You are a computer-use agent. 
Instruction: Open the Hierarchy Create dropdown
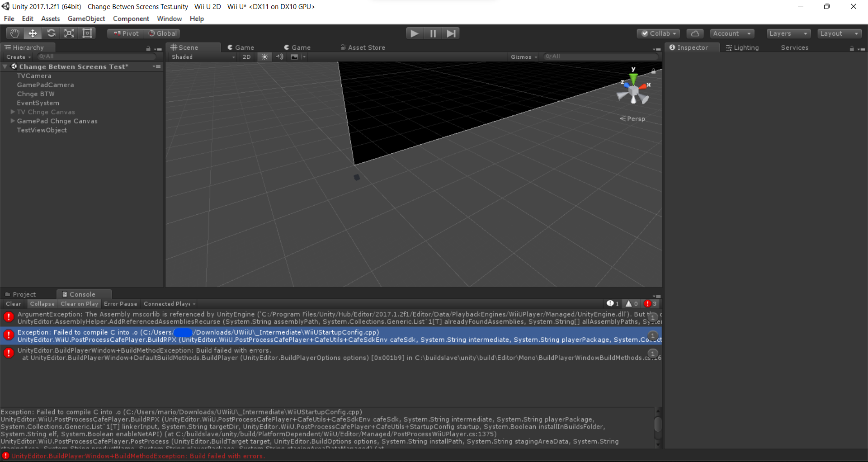click(19, 57)
